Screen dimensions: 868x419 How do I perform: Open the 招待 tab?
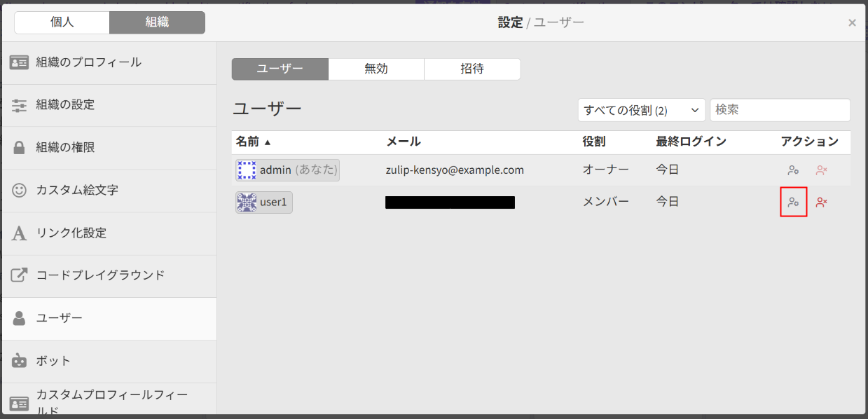point(471,69)
